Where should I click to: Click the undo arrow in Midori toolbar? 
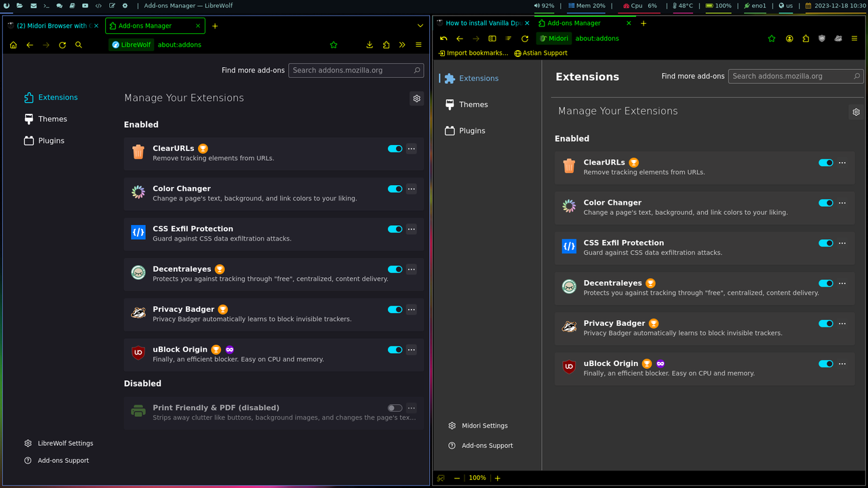pos(443,39)
